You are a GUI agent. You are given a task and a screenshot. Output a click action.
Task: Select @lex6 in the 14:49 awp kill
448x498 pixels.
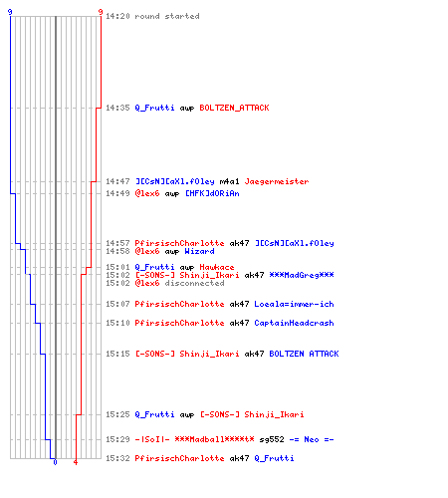click(147, 193)
